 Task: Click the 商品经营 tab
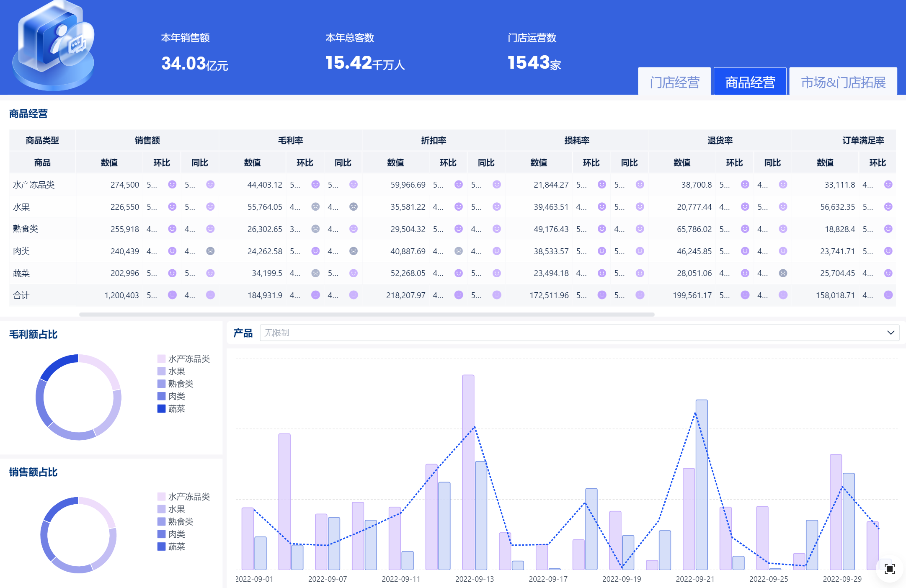[750, 82]
